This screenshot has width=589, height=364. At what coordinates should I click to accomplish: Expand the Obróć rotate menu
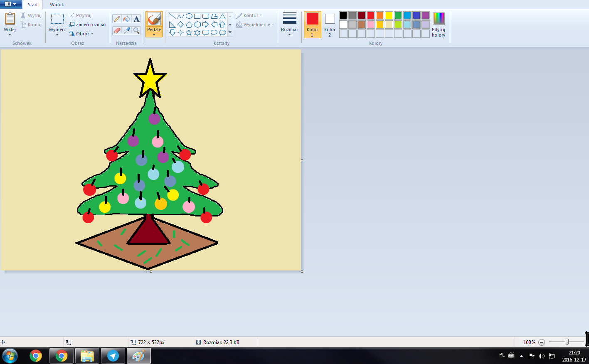coord(81,34)
